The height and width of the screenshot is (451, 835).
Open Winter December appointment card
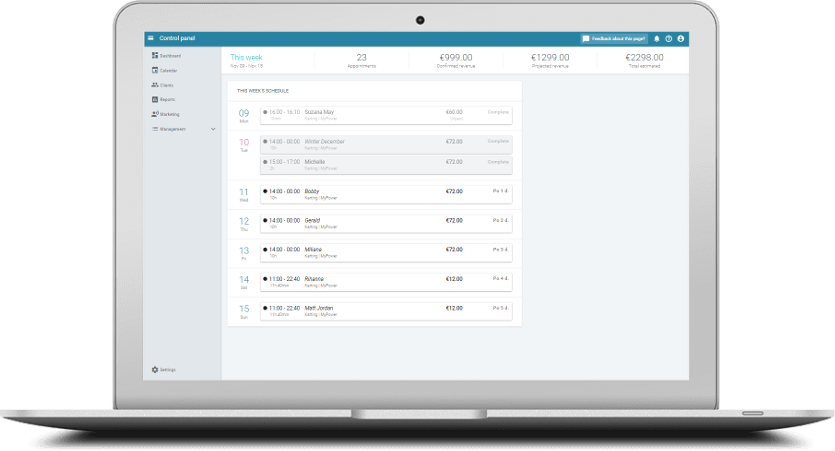(x=386, y=145)
